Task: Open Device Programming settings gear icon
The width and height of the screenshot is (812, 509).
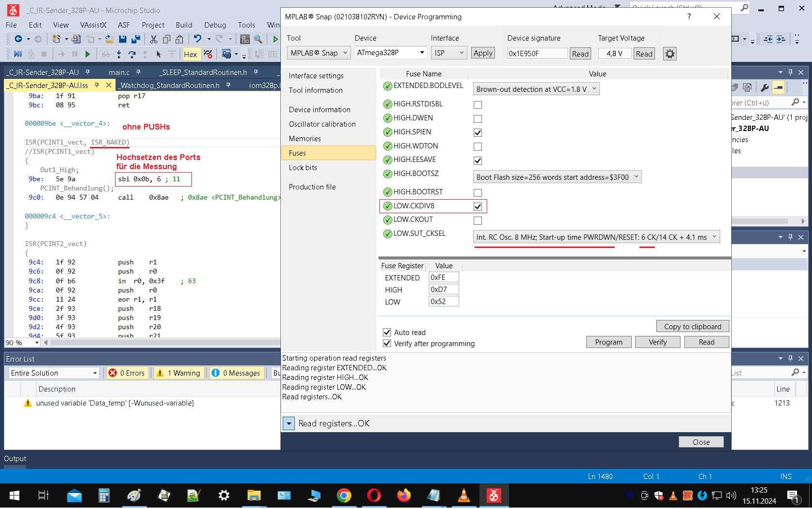Action: coord(669,54)
